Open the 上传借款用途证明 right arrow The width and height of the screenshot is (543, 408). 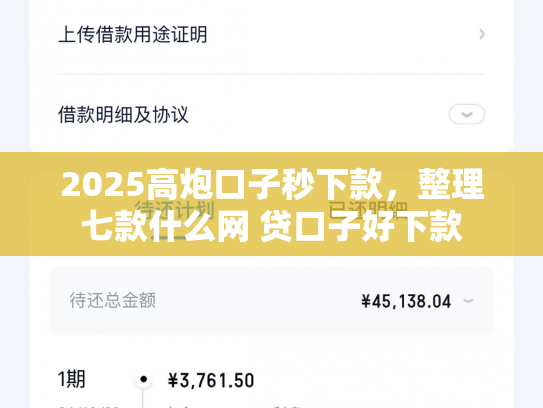tap(482, 34)
